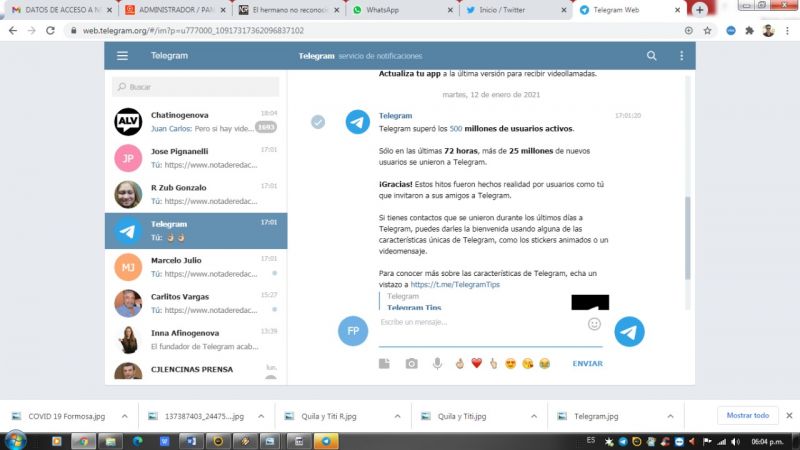The image size is (800, 450).
Task: Bookmark this page with star icon
Action: tap(707, 31)
